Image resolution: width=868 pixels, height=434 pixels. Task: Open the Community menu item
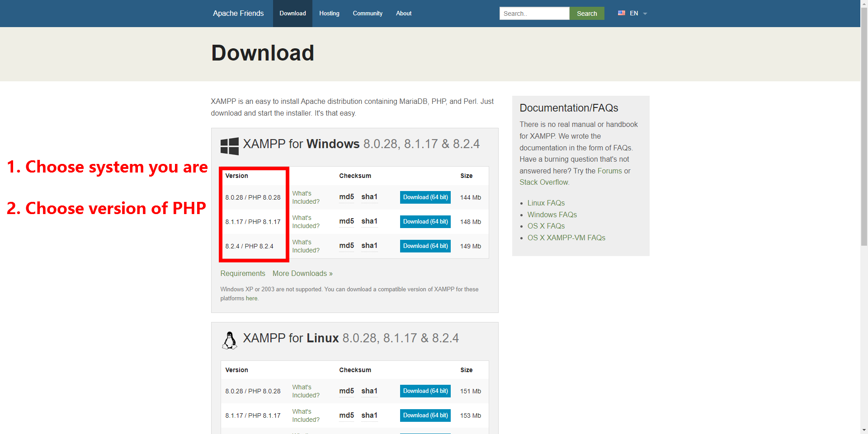[368, 14]
